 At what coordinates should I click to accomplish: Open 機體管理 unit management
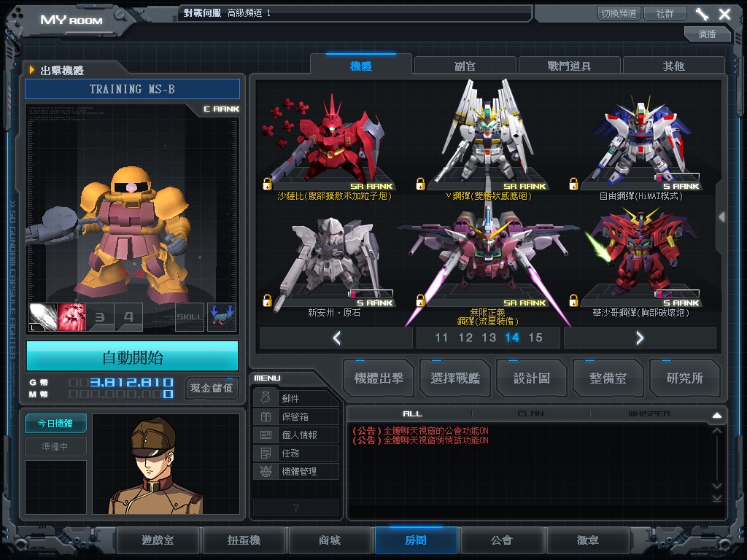point(296,471)
